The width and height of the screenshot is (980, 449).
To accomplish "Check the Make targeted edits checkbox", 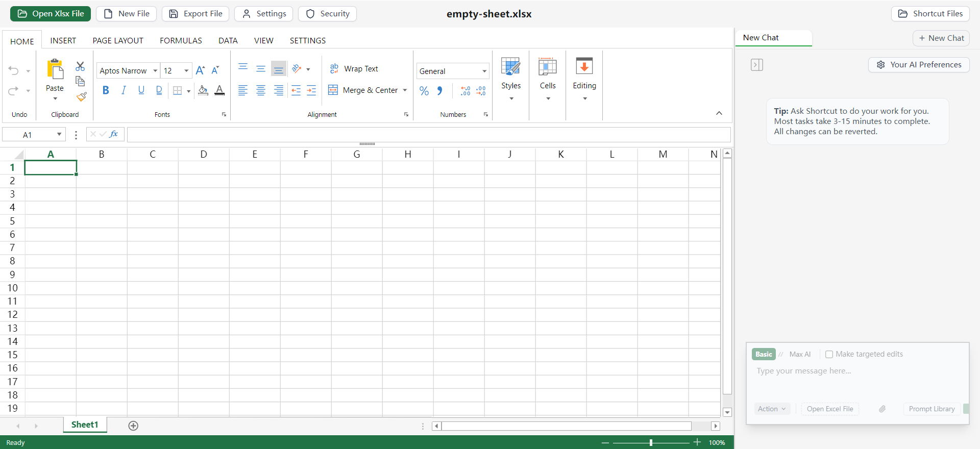I will click(829, 354).
